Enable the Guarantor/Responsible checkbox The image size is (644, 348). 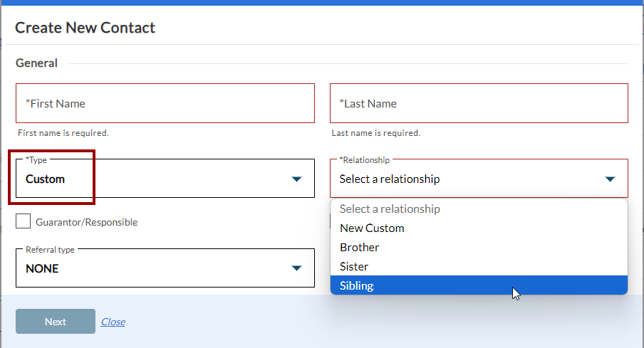tap(24, 221)
